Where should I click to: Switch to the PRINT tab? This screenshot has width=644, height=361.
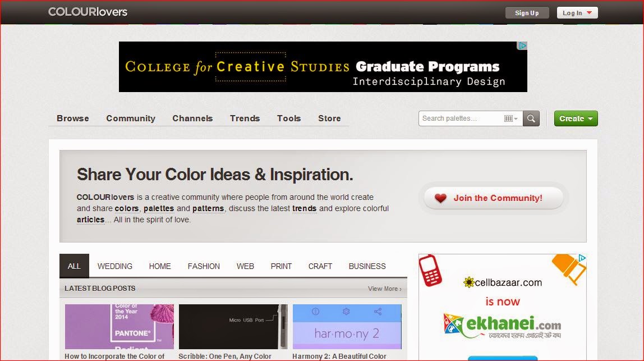(282, 266)
